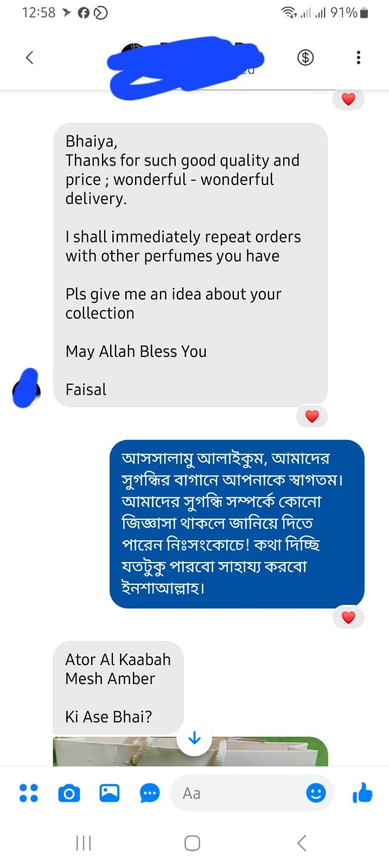Open the photo gallery icon
The width and height of the screenshot is (389, 868).
click(109, 793)
